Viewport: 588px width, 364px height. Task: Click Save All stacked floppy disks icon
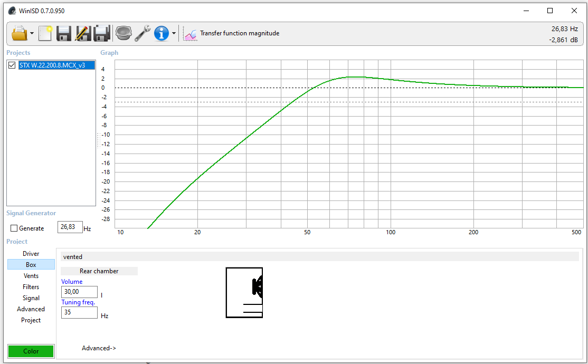102,33
